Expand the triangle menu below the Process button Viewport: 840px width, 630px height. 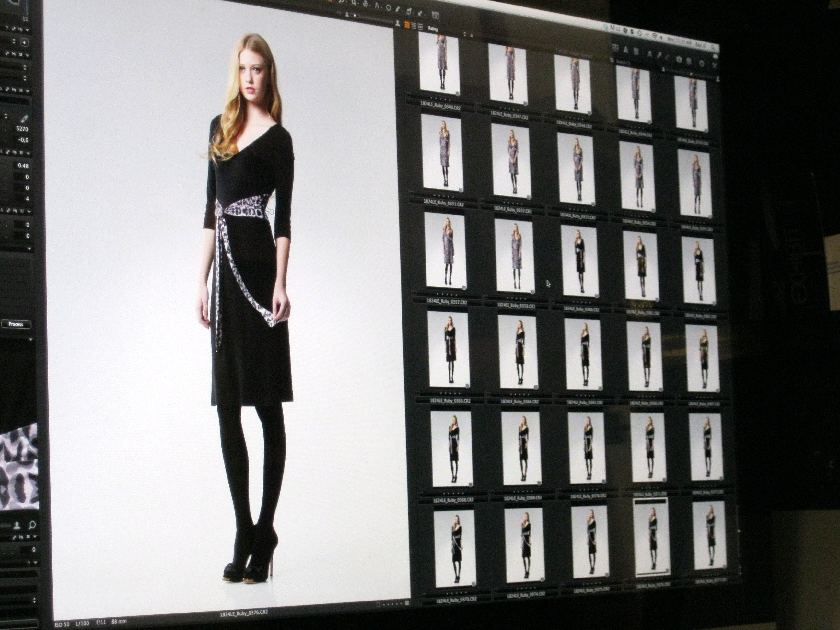click(31, 339)
